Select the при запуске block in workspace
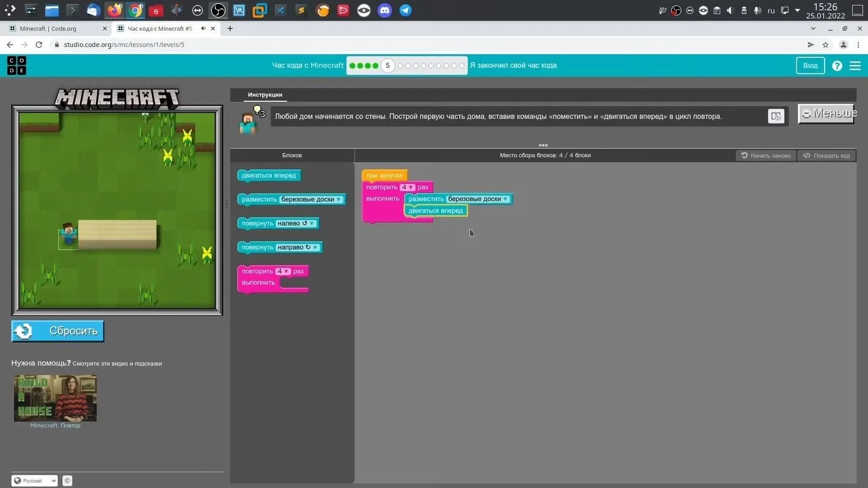Image resolution: width=868 pixels, height=488 pixels. point(385,175)
